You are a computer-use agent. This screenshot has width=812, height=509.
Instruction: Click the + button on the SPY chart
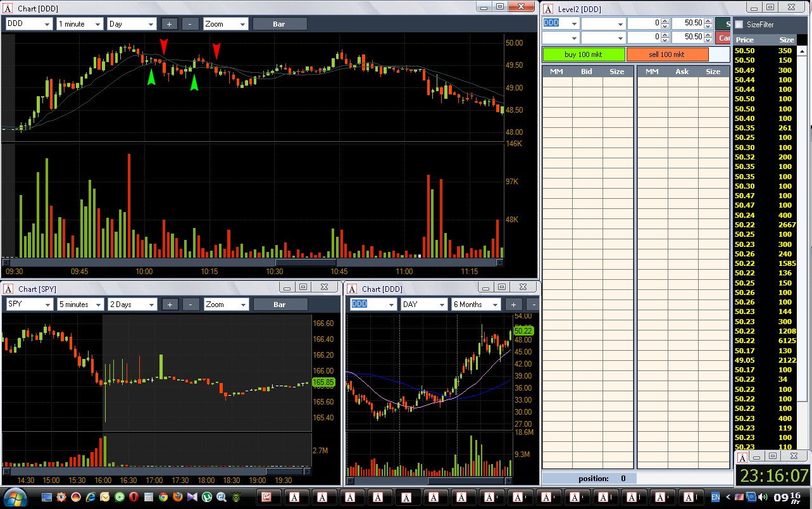pyautogui.click(x=170, y=305)
